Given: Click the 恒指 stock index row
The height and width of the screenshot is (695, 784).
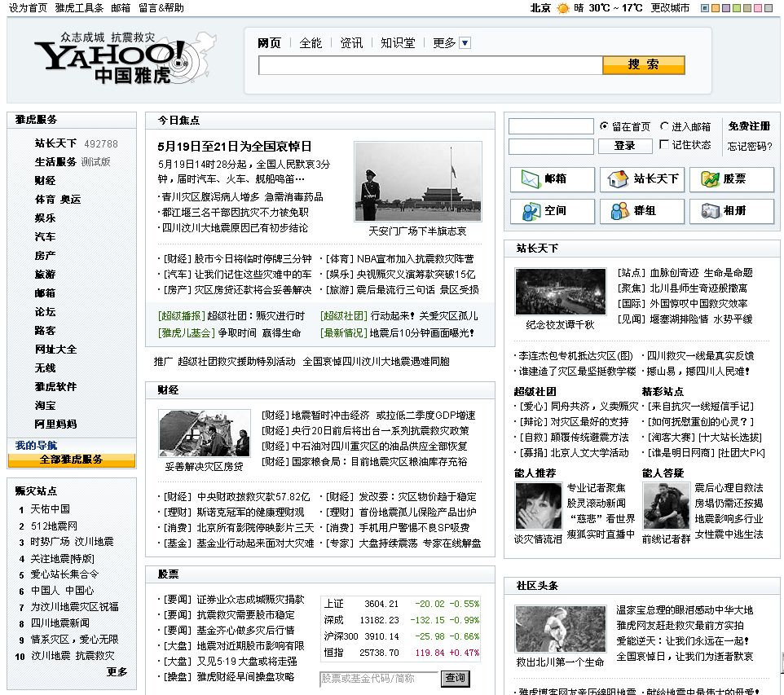Looking at the screenshot, I should [x=401, y=653].
